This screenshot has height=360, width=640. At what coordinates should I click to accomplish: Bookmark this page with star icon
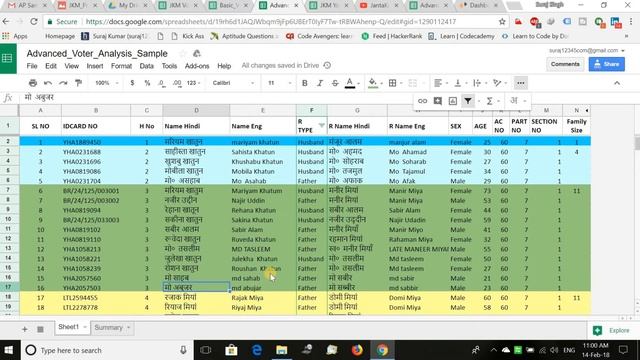pos(502,22)
